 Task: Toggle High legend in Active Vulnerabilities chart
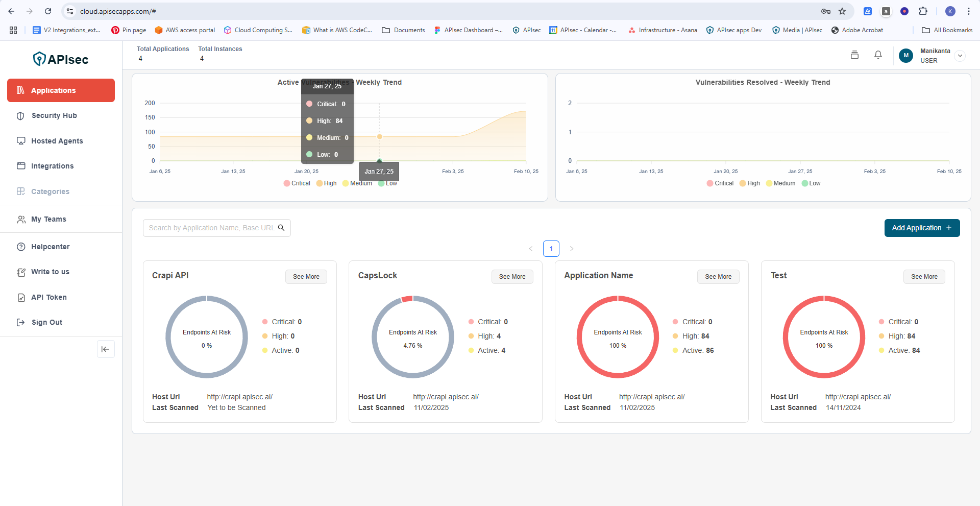[x=326, y=183]
